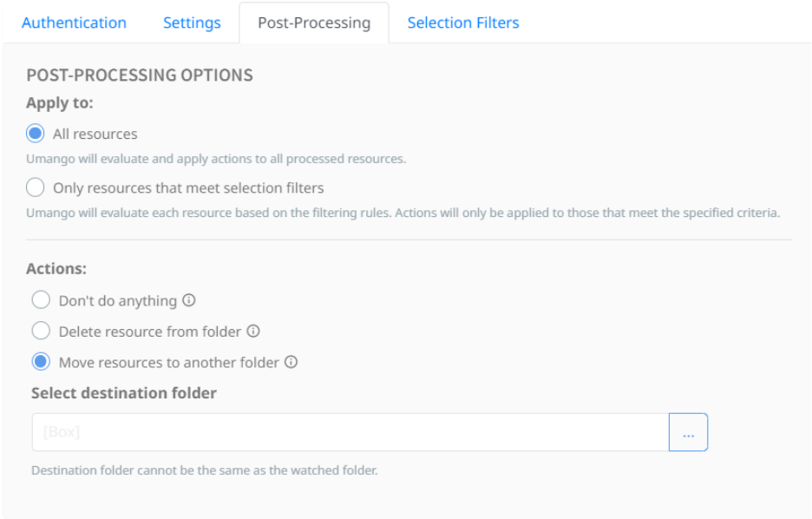Click info icon beside Move resources to another folder

pyautogui.click(x=291, y=362)
